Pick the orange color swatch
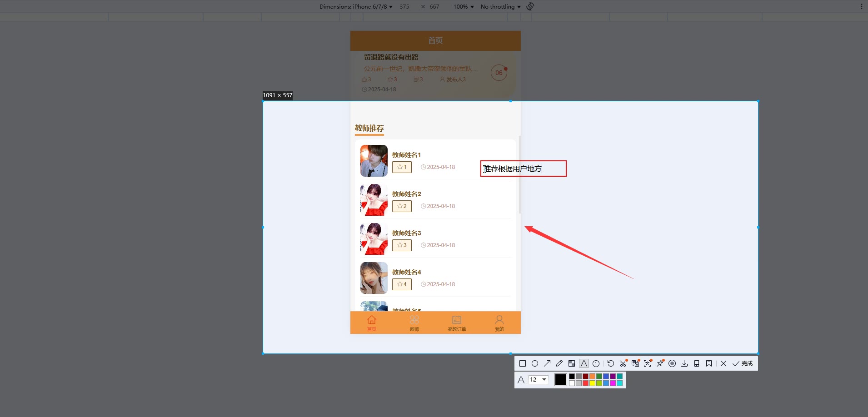Image resolution: width=868 pixels, height=417 pixels. click(x=592, y=377)
